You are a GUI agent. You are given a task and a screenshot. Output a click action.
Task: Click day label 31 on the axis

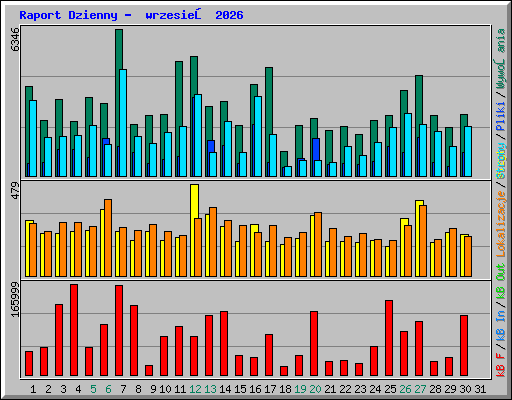click(x=480, y=389)
